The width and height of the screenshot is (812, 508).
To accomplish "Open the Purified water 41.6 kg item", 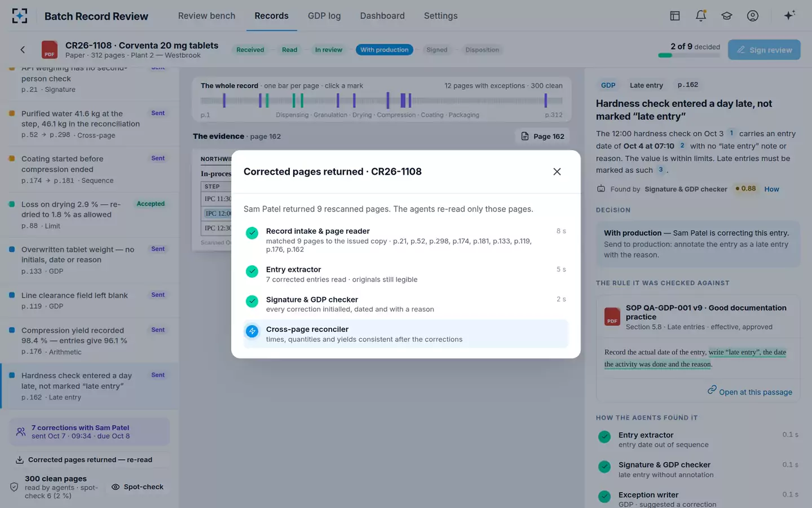I will tap(90, 124).
